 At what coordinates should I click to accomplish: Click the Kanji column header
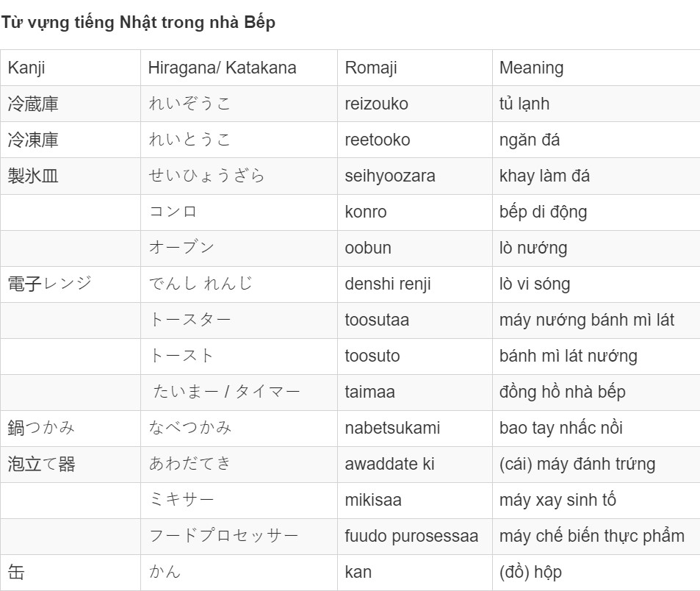71,68
